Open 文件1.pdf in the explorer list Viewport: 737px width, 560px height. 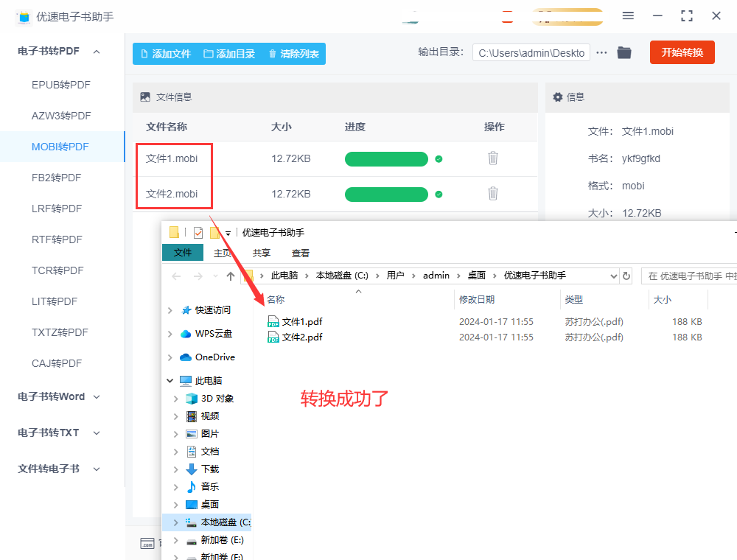pos(302,322)
